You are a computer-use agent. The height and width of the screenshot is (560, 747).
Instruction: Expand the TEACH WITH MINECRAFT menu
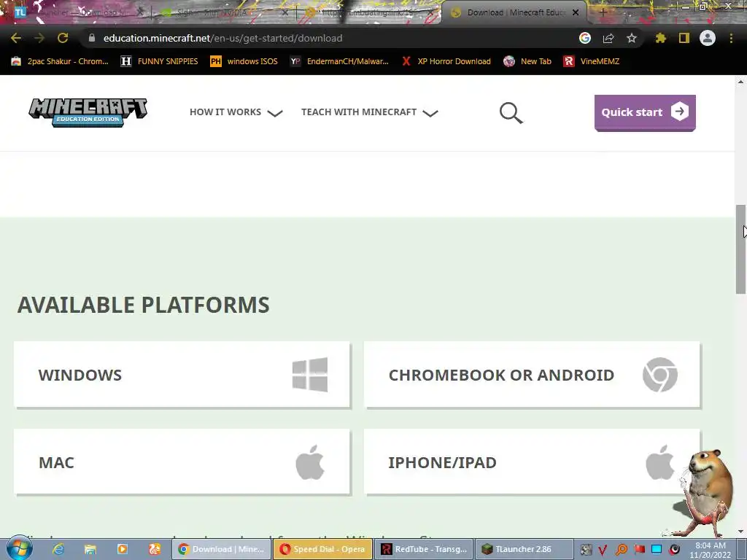[x=369, y=112]
